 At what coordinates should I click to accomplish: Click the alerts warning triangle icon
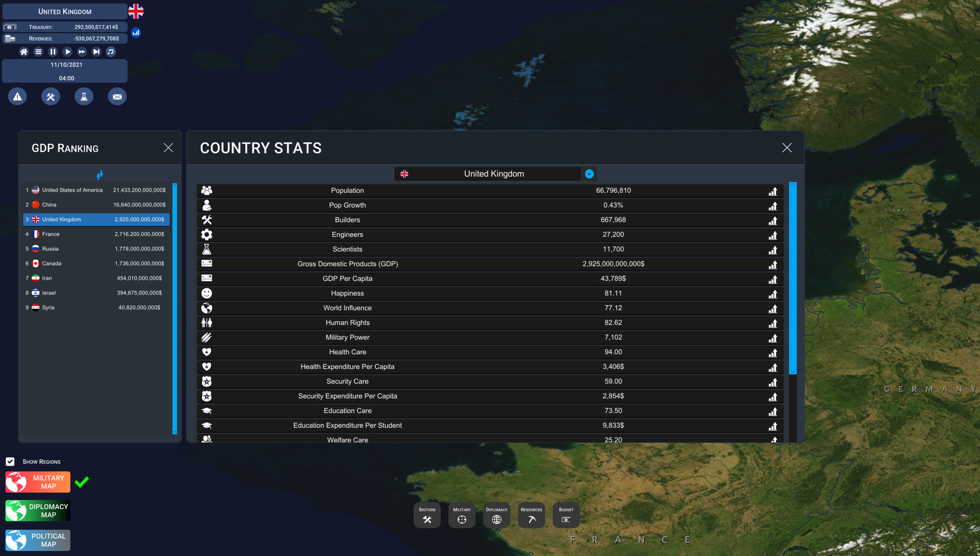click(x=18, y=97)
